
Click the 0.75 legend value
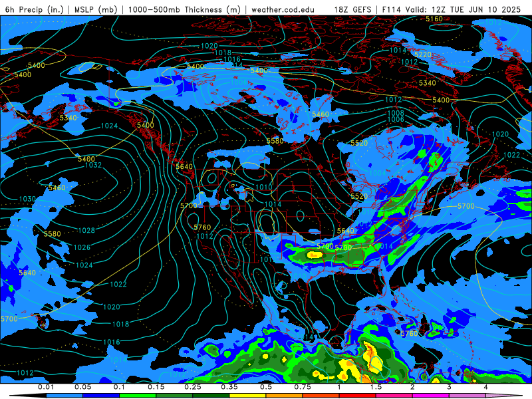303,387
